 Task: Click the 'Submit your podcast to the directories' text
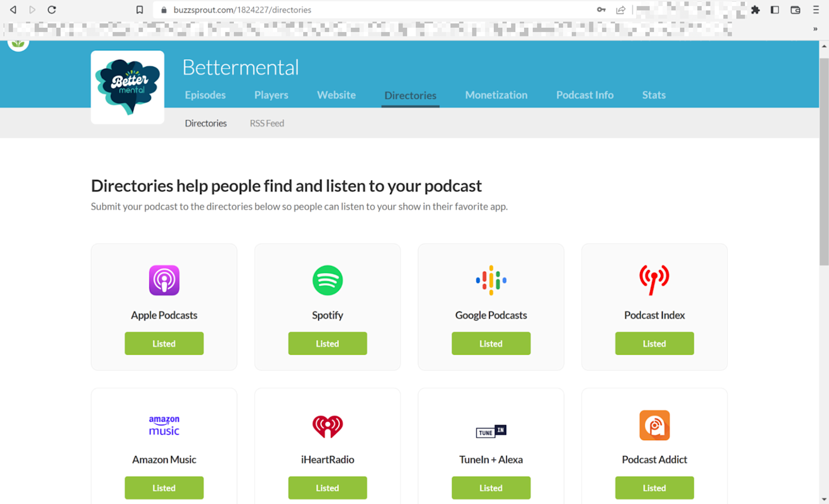click(299, 207)
